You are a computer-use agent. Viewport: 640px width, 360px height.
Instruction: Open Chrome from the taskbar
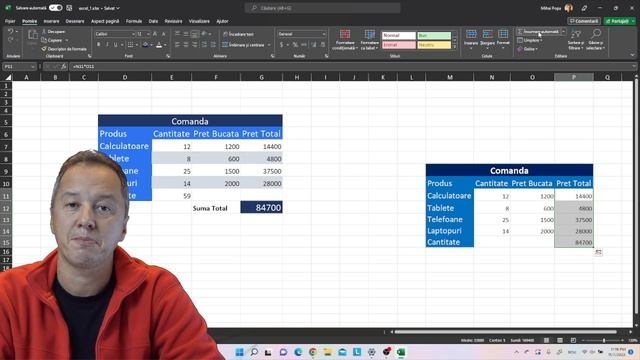313,352
